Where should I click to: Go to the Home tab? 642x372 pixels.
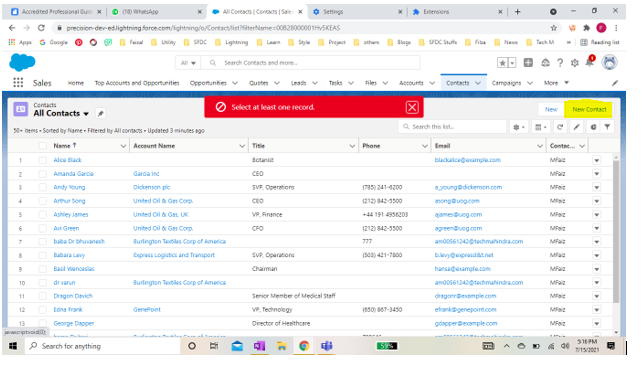pyautogui.click(x=76, y=83)
